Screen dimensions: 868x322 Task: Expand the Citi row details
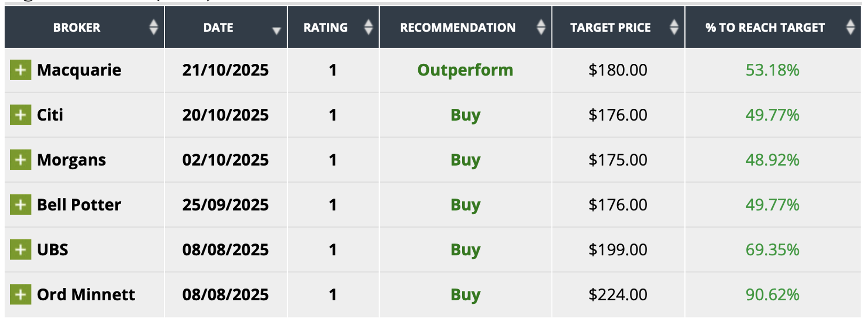[x=20, y=115]
